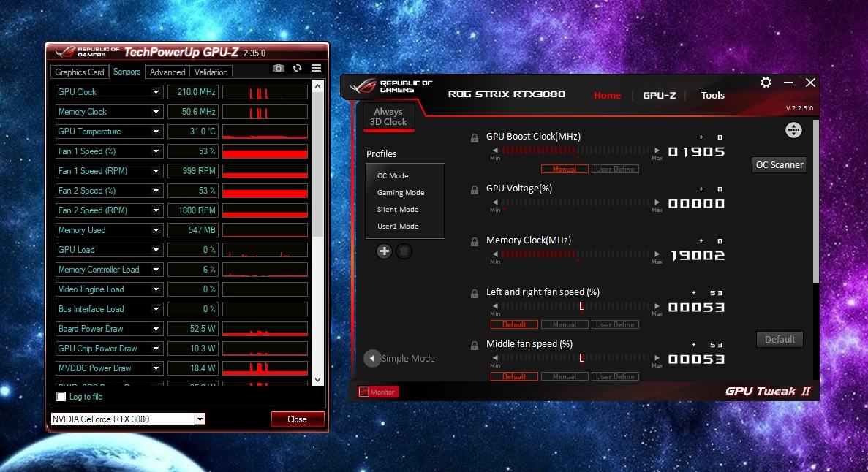The height and width of the screenshot is (472, 868).
Task: Decrease Left and right fan speed arrow
Action: 495,306
